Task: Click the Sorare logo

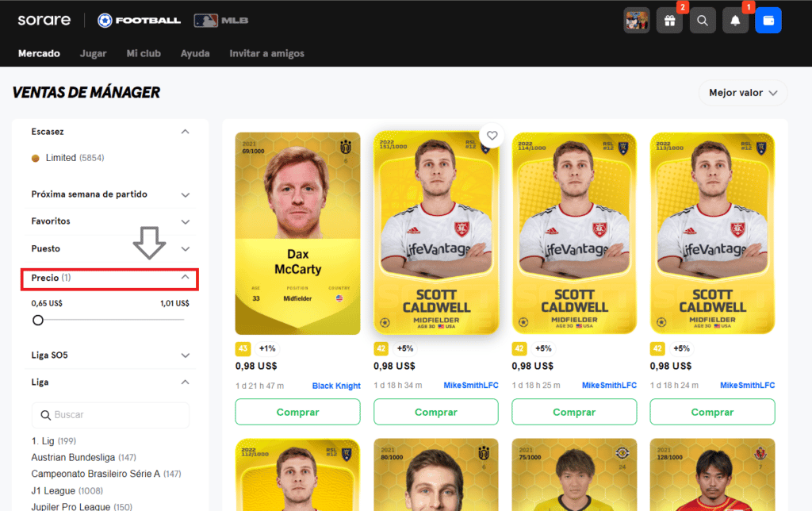Action: [44, 20]
